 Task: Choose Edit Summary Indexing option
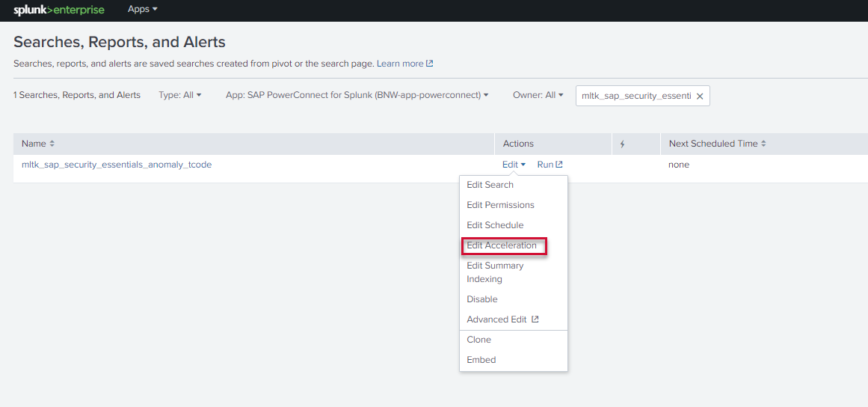click(495, 272)
